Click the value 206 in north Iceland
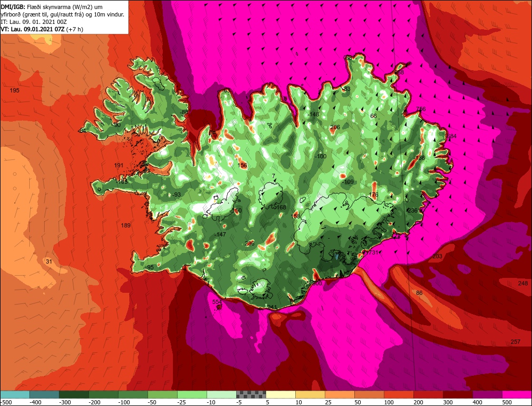The width and height of the screenshot is (532, 406). click(335, 127)
